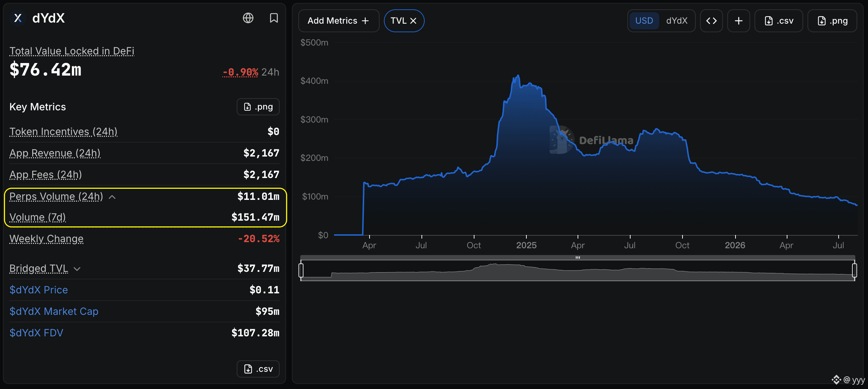Click top grip of range selector
868x389 pixels.
[x=578, y=258]
